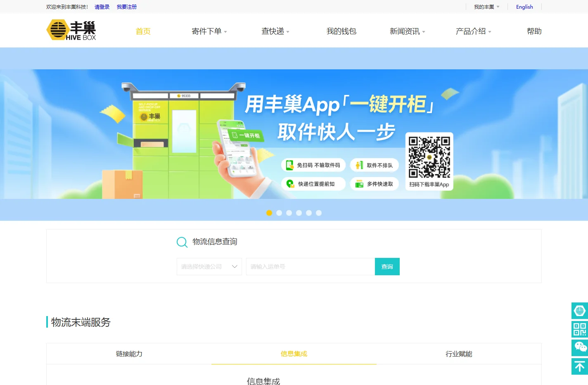Click the 免扫码 不输取件码 badge
The height and width of the screenshot is (385, 588).
click(313, 165)
